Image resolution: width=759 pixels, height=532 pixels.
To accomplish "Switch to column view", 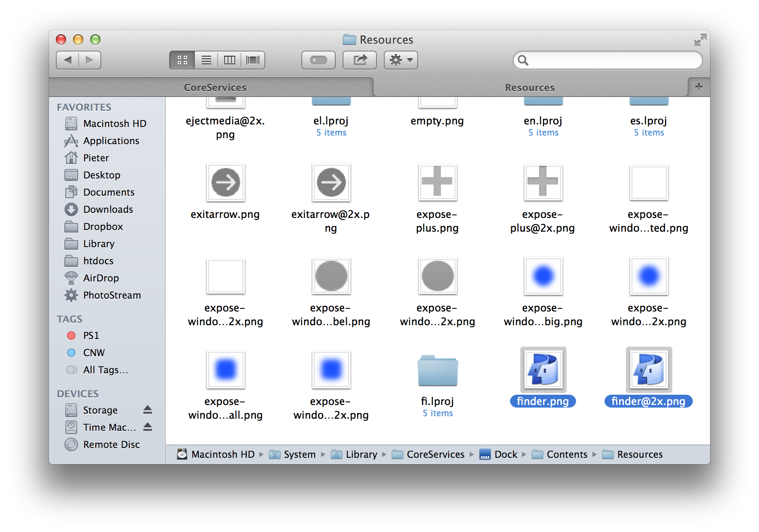I will coord(230,60).
